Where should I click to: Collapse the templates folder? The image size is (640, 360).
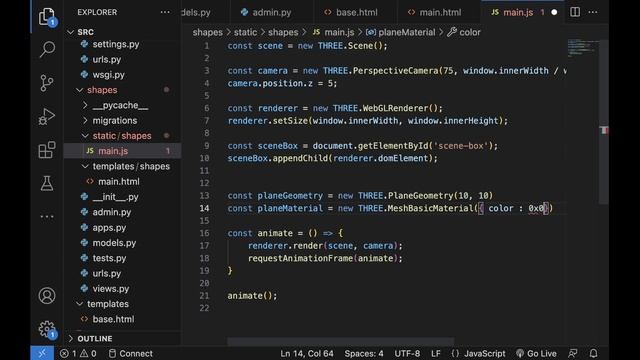[122, 304]
